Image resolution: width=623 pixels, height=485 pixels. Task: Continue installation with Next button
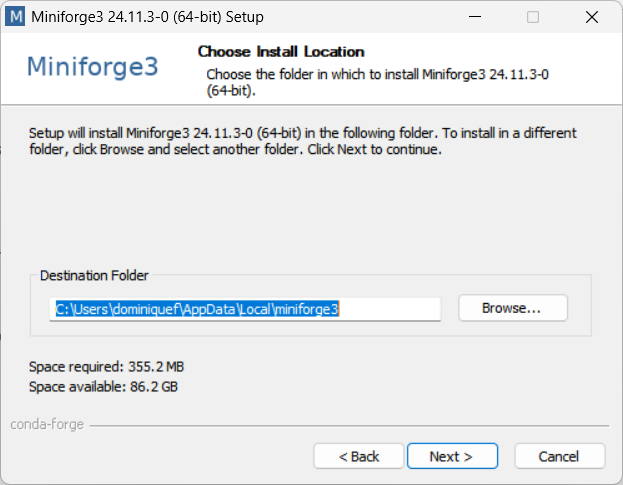tap(452, 456)
